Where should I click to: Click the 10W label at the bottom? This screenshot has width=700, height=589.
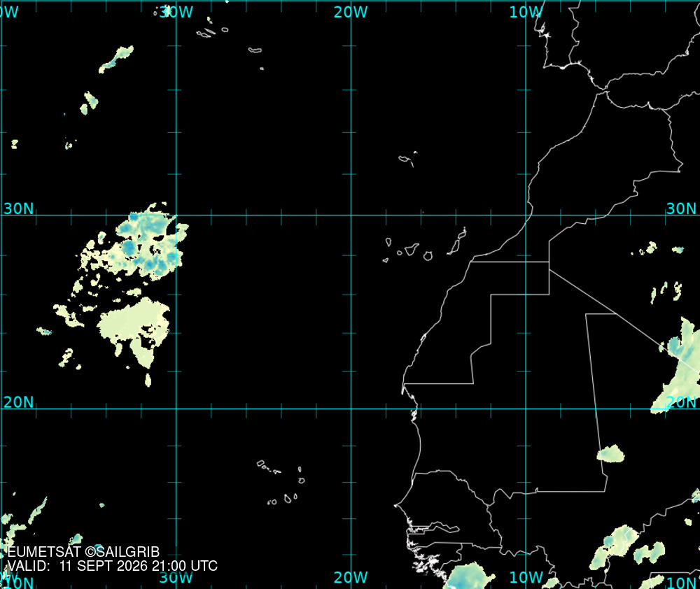coord(526,577)
